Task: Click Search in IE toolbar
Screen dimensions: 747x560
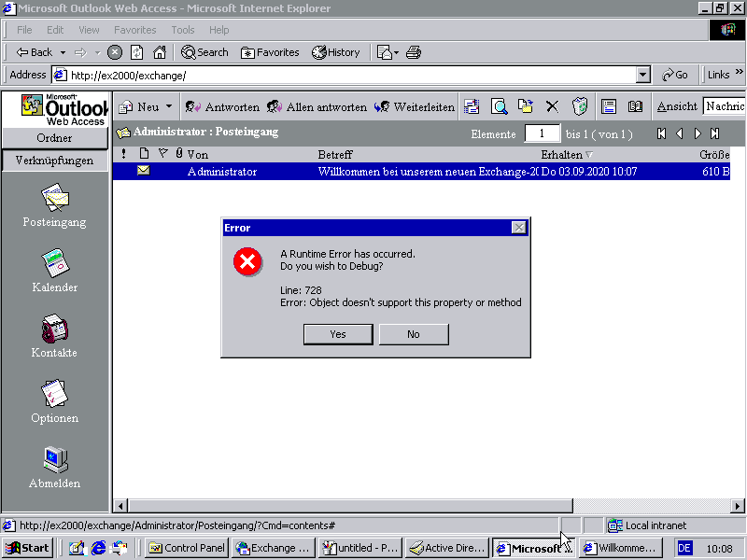Action: 204,52
